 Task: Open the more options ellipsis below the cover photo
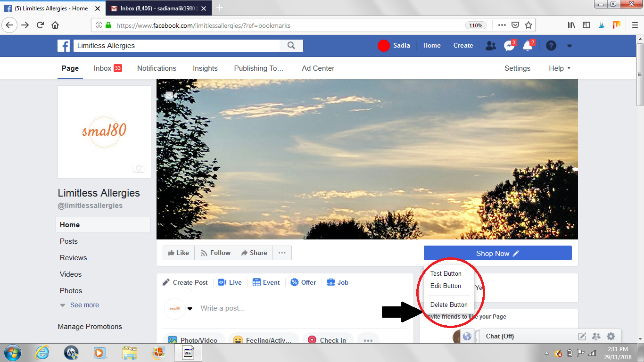click(x=282, y=253)
